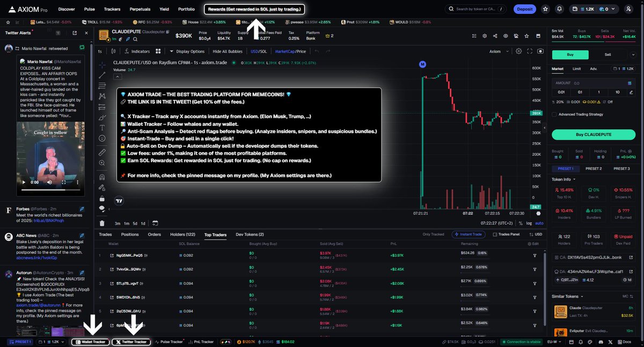The image size is (644, 347).
Task: Open the Perpetuals page
Action: 140,9
